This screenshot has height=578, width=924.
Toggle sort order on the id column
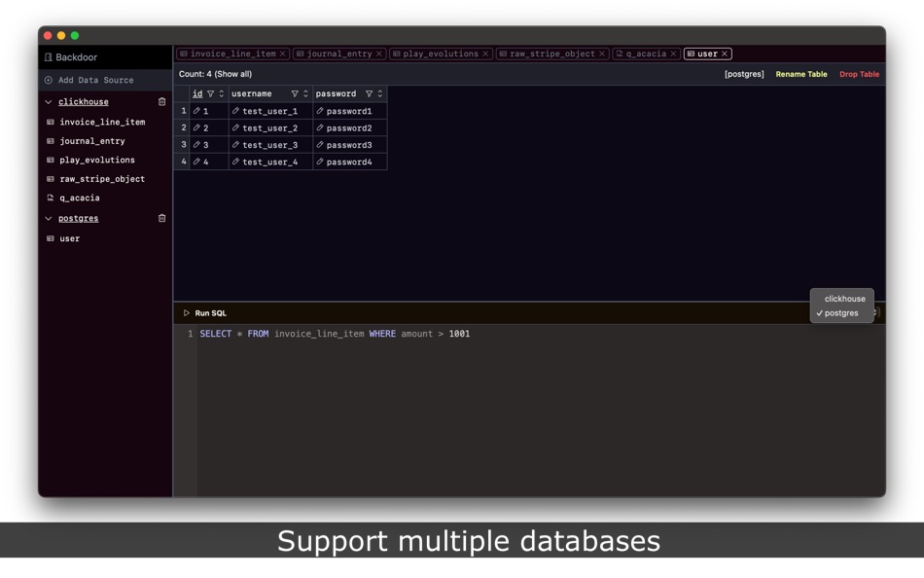tap(220, 93)
